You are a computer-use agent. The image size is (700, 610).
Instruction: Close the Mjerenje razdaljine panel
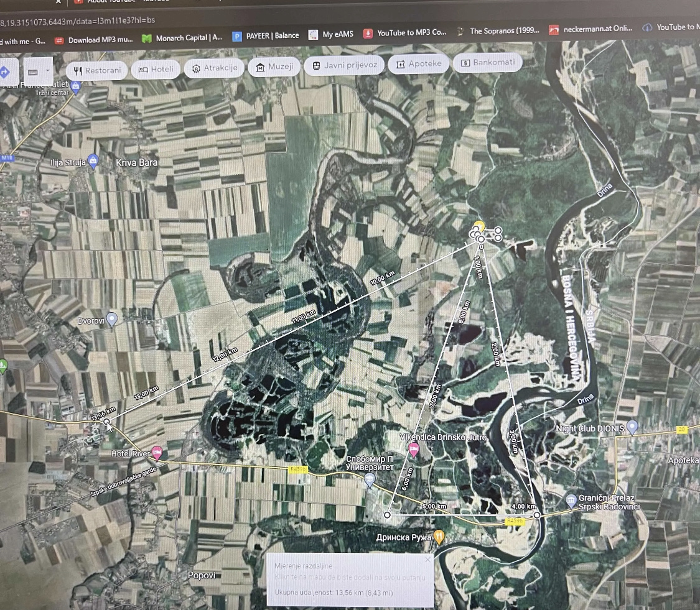427,559
